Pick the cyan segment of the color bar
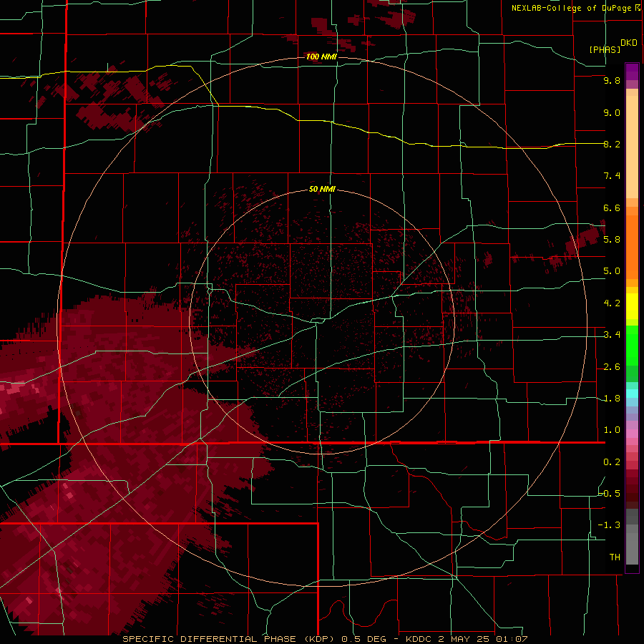The image size is (644, 644). 632,393
